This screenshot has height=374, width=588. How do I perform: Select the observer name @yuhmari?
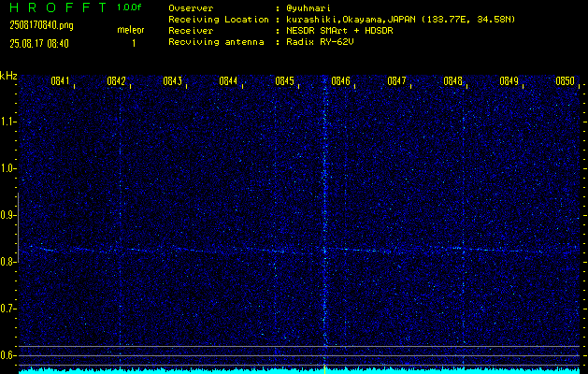[308, 8]
